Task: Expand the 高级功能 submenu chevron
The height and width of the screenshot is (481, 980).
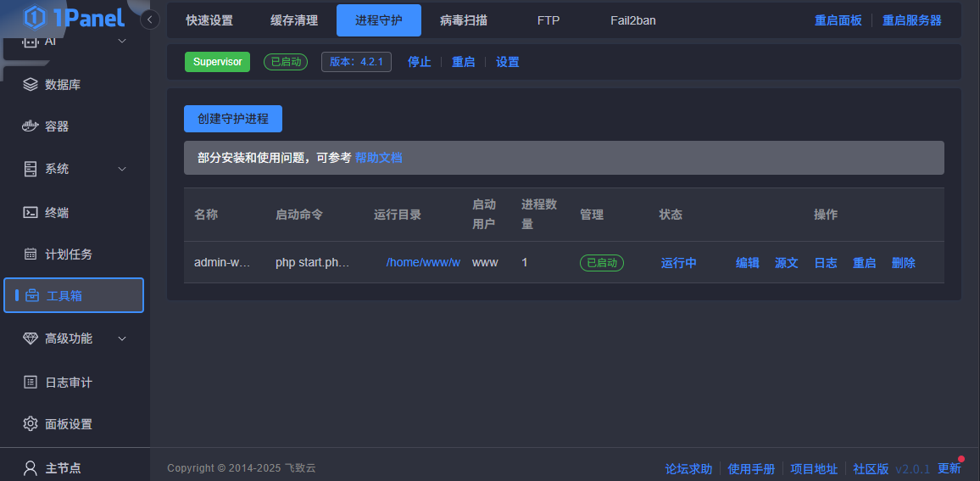Action: 122,338
